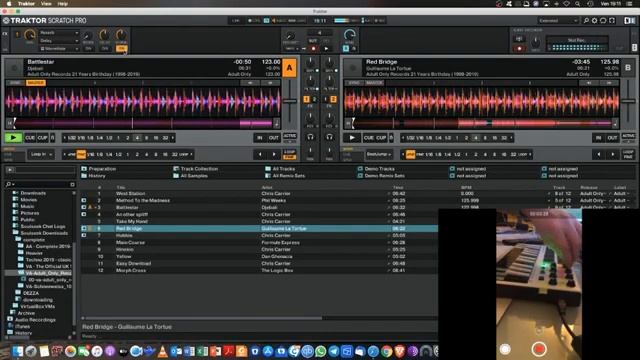Click the magnifier search icon in header
640x360 pixels.
[586, 20]
